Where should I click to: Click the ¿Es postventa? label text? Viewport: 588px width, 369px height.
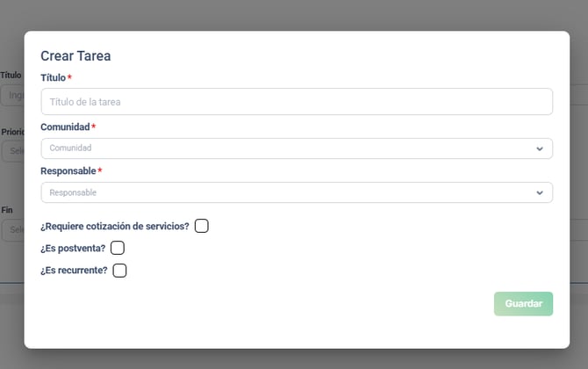73,249
